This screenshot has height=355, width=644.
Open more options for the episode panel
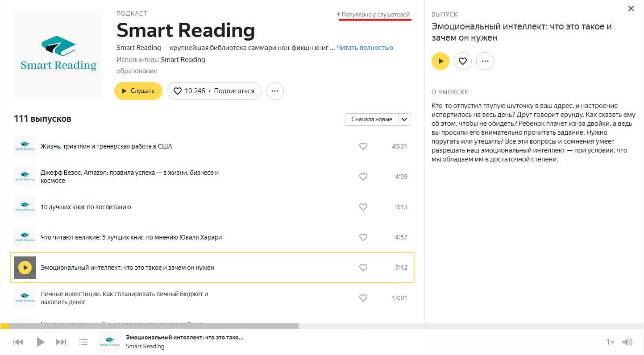(485, 61)
